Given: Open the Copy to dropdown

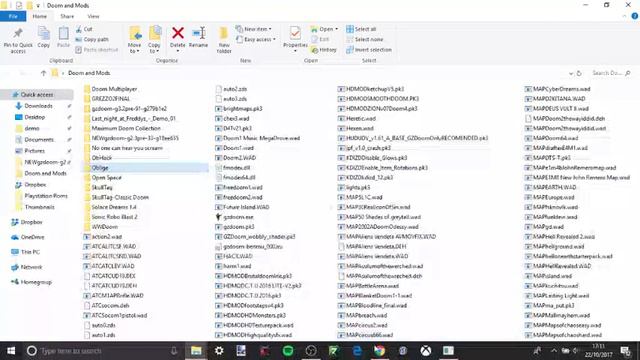Looking at the screenshot, I should click(x=154, y=40).
